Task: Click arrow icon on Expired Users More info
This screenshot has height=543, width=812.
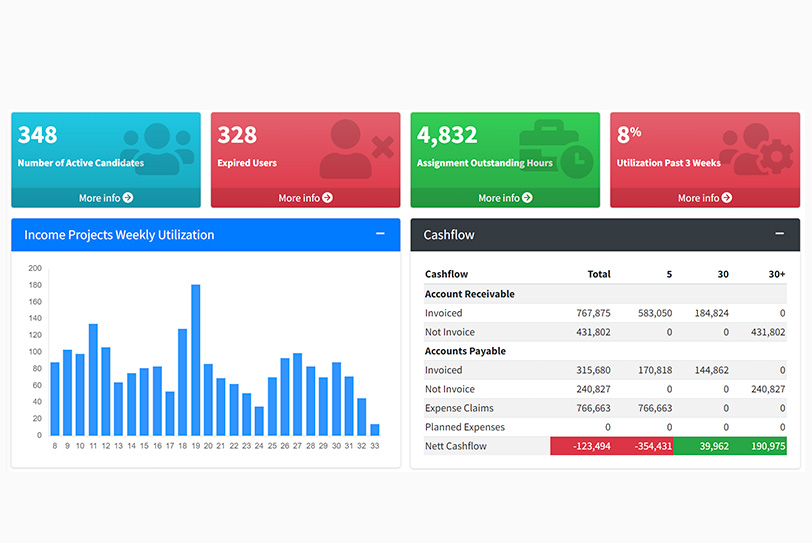Action: (327, 198)
